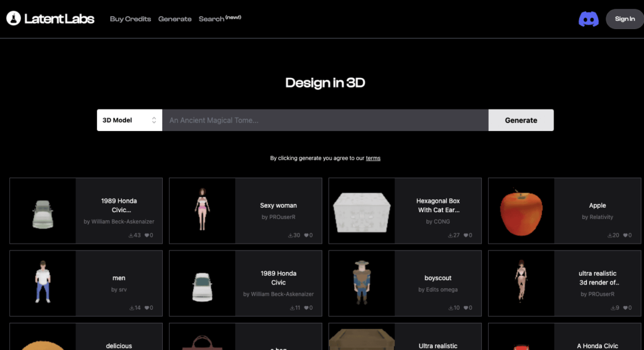The height and width of the screenshot is (350, 644).
Task: Focus the An Ancient Magical Tome prompt field
Action: (x=325, y=120)
